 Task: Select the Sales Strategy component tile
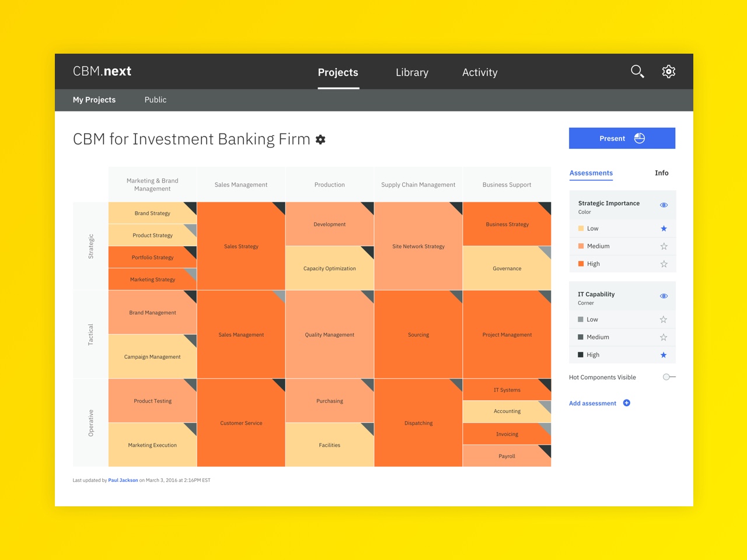241,246
